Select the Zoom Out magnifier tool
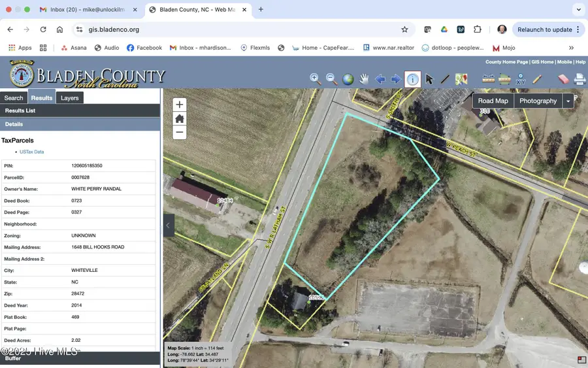The width and height of the screenshot is (588, 368). click(331, 79)
